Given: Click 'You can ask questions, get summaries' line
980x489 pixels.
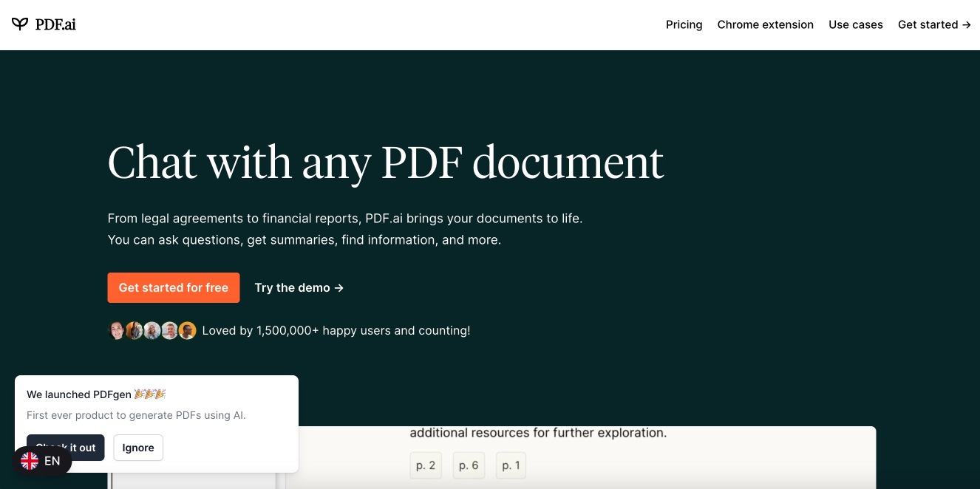Looking at the screenshot, I should click(x=304, y=240).
